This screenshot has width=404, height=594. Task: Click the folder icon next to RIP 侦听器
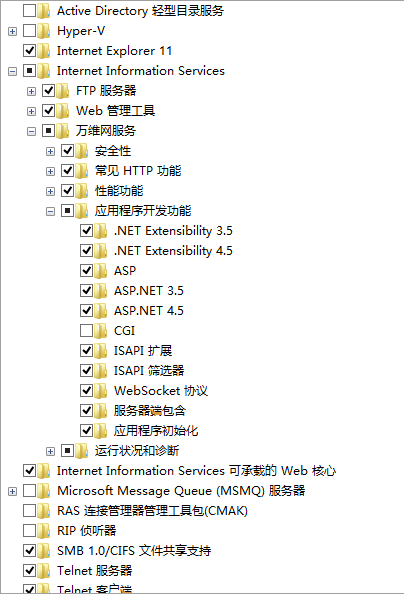(44, 530)
